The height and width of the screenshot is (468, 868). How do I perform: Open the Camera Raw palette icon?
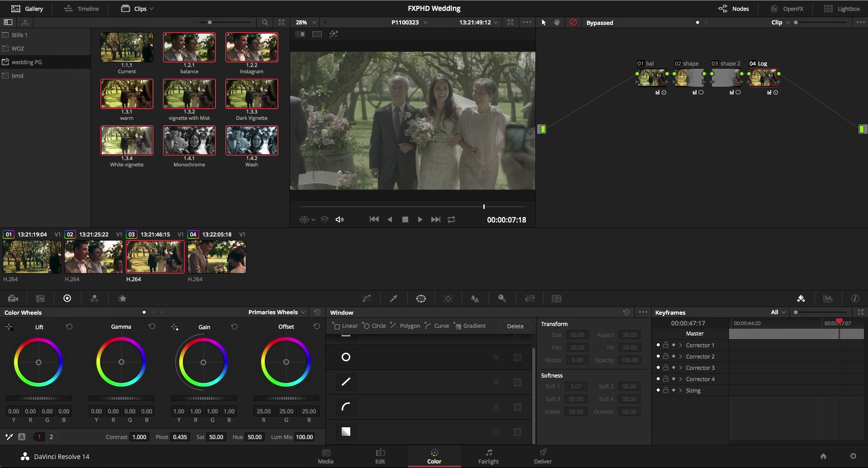pos(13,298)
